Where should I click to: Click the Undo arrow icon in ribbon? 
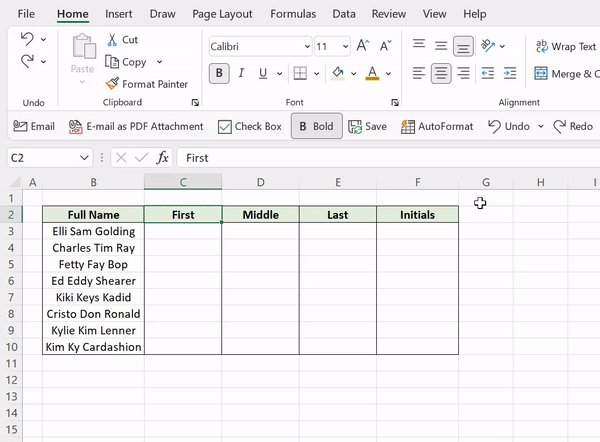point(27,39)
